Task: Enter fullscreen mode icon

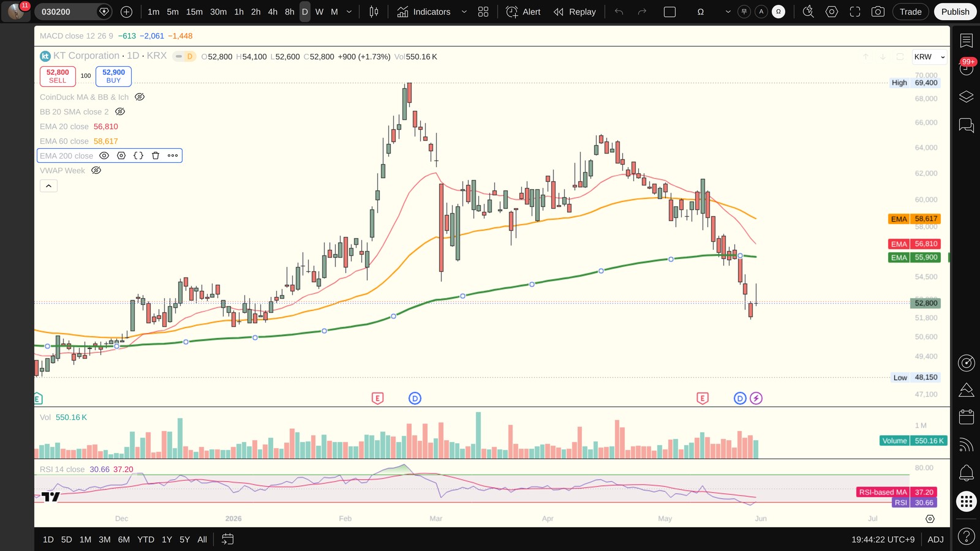Action: [855, 12]
